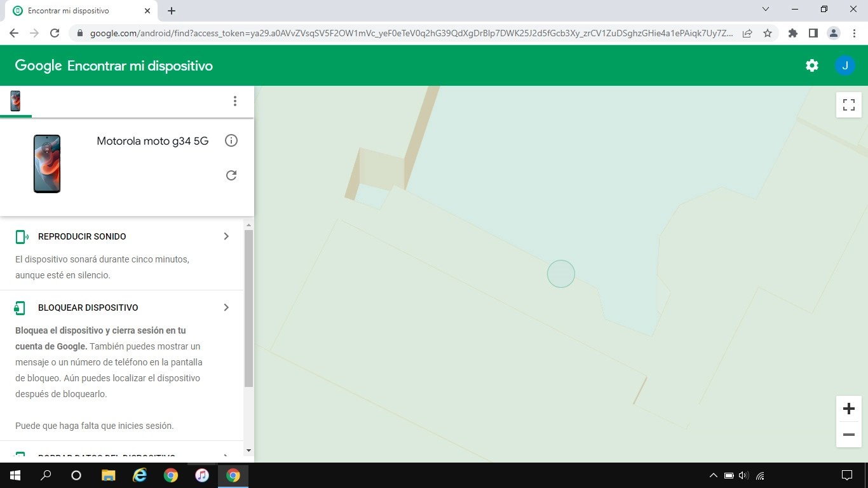868x488 pixels.
Task: Select BLOQUEAR DISPOSITIVO option
Action: [x=88, y=308]
